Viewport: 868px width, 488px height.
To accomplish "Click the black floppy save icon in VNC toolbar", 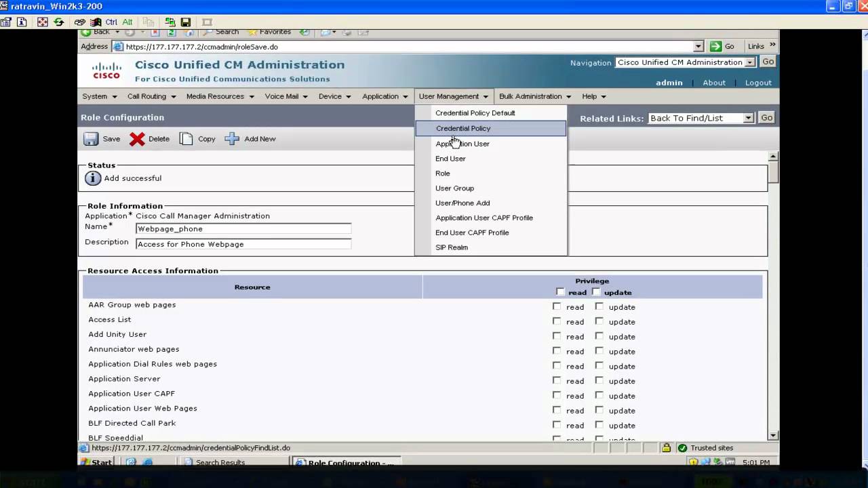I will (x=186, y=22).
